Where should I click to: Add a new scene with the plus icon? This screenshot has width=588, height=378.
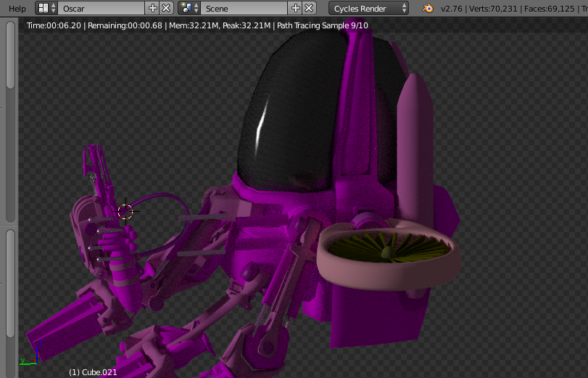pyautogui.click(x=295, y=9)
